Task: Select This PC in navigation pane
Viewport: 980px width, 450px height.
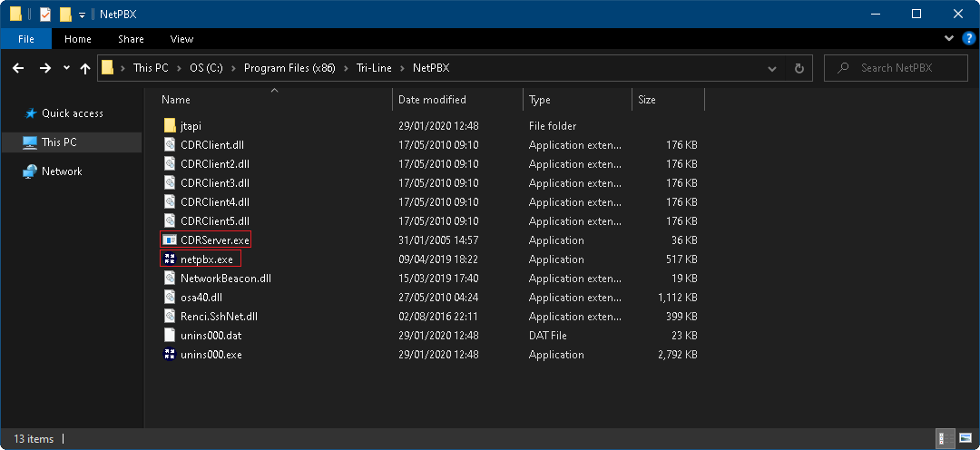Action: point(59,142)
